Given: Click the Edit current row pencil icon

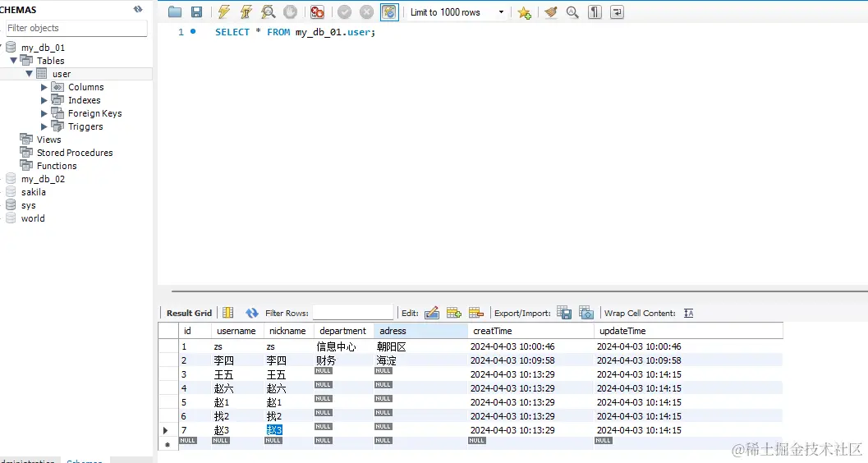Looking at the screenshot, I should coord(432,313).
